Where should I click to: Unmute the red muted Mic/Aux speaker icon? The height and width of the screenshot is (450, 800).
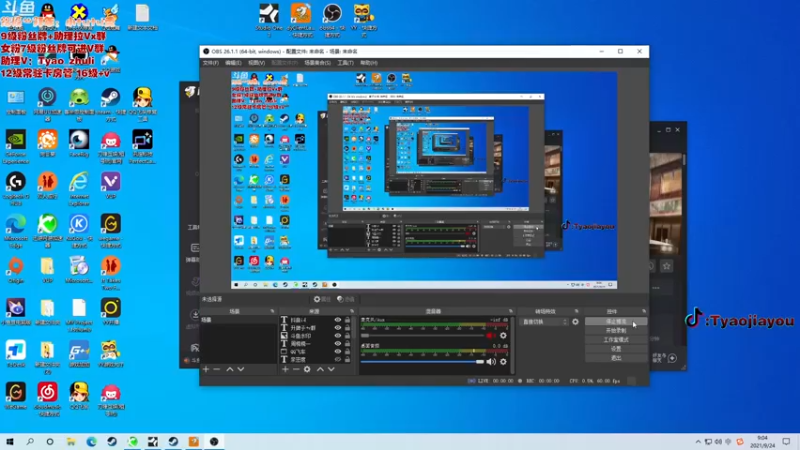point(491,336)
